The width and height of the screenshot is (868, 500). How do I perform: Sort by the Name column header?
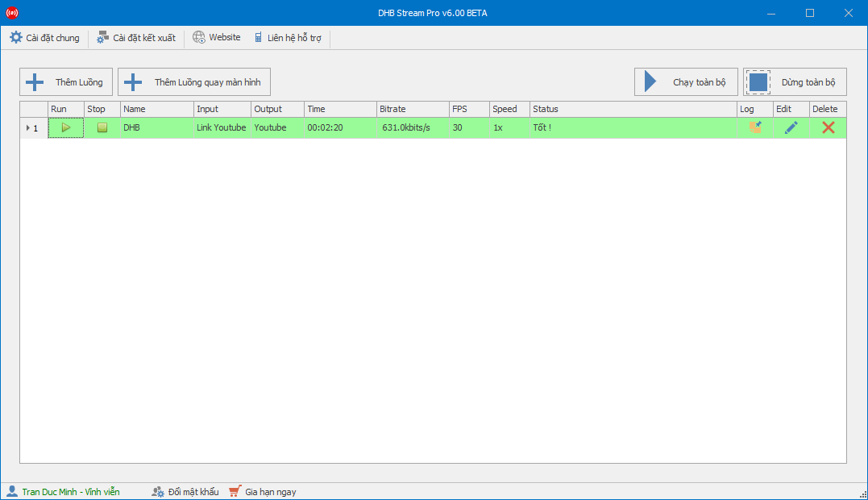157,109
